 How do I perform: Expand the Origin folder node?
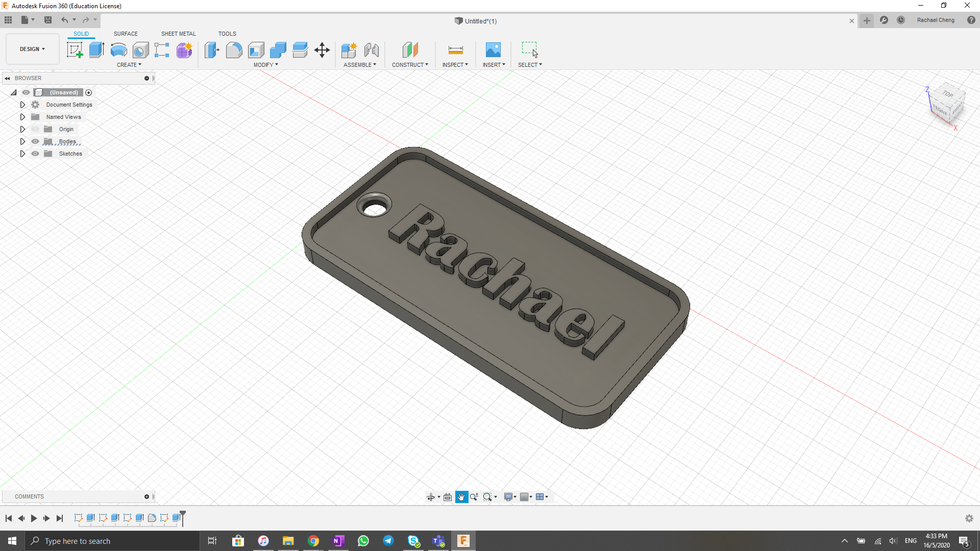pos(22,129)
